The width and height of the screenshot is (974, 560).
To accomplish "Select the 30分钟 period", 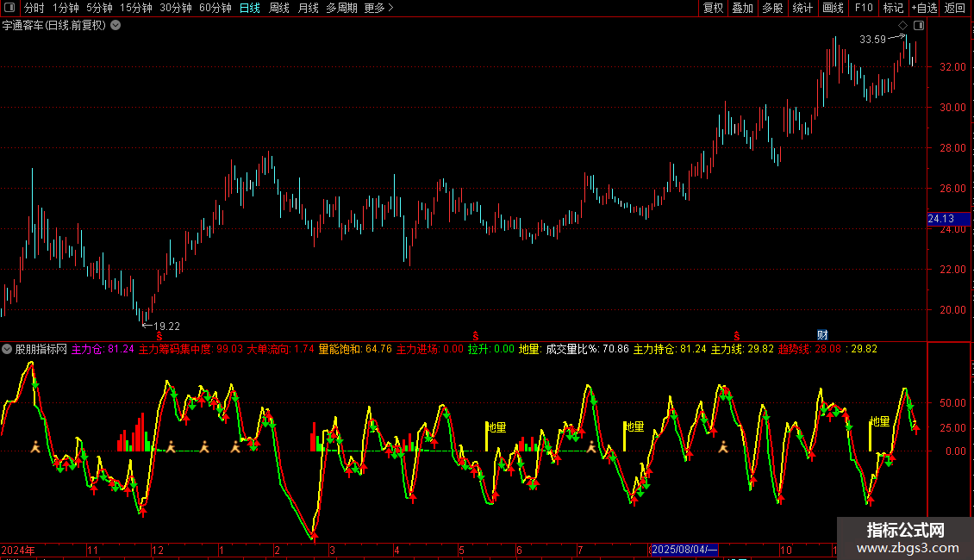I will click(x=176, y=8).
